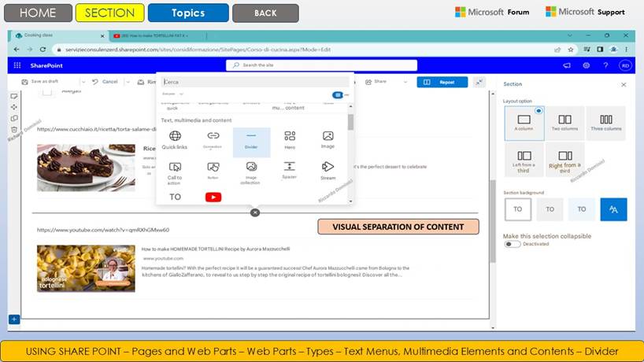Add the Stream web part
This screenshot has height=362, width=644.
pos(328,171)
